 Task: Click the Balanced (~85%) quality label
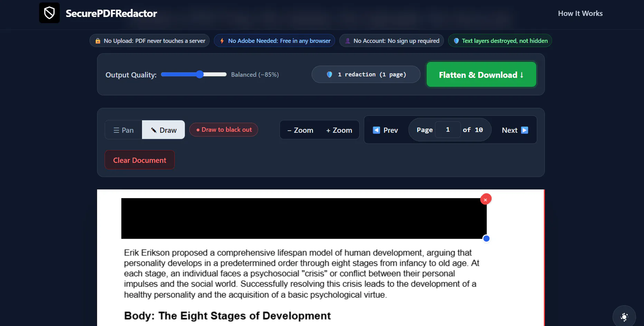pyautogui.click(x=255, y=75)
